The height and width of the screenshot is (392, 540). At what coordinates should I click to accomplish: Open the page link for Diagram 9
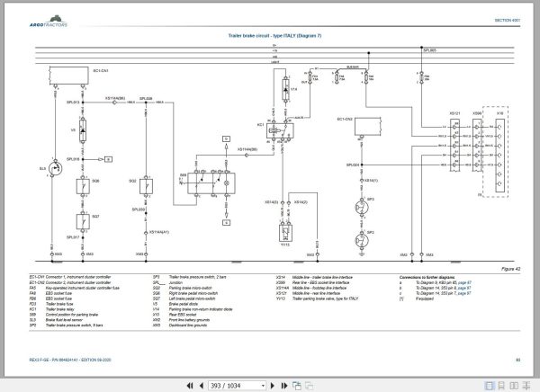click(464, 282)
